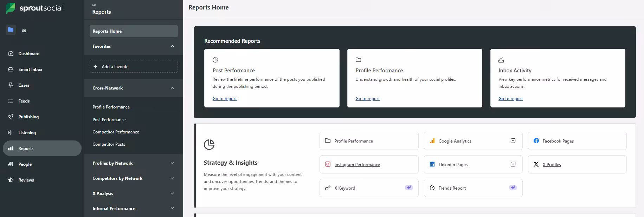Click the Smart Inbox tray icon
The height and width of the screenshot is (217, 644).
[11, 70]
